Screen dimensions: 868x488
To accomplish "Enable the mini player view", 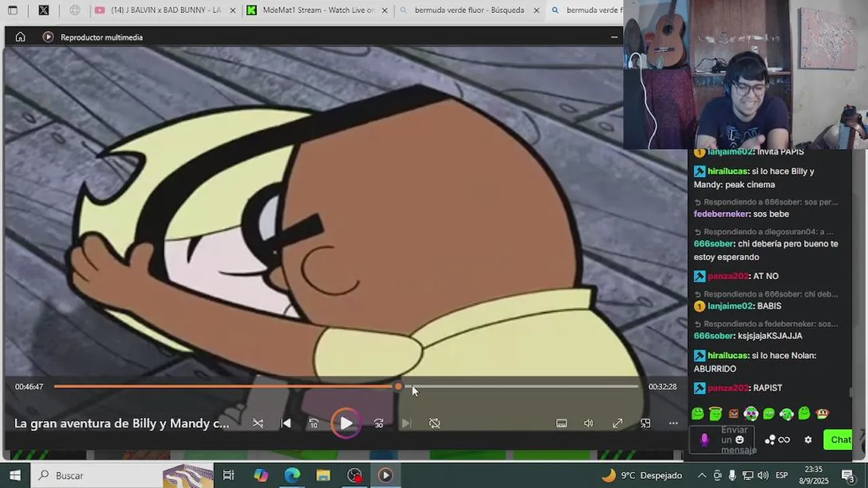I will [x=646, y=423].
